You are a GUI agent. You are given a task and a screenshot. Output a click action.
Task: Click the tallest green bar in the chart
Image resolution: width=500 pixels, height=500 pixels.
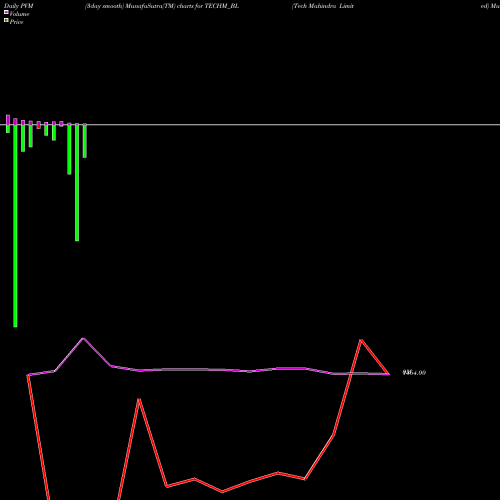coord(15,226)
